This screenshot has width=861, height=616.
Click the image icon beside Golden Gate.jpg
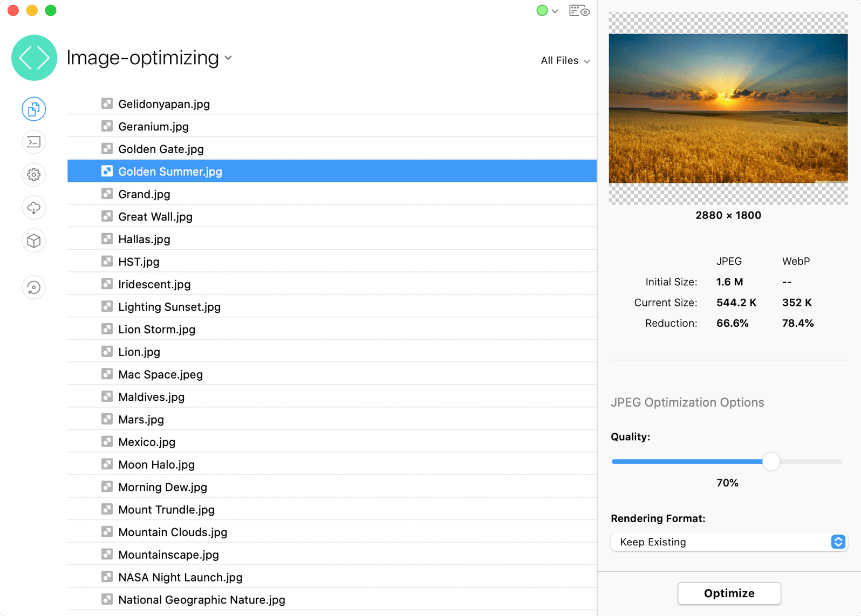tap(107, 149)
